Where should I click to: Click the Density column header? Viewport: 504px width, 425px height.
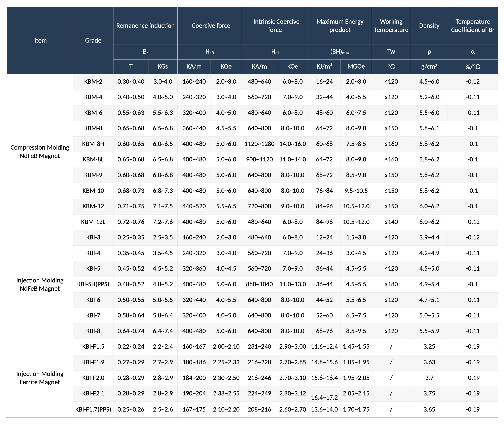click(x=429, y=26)
